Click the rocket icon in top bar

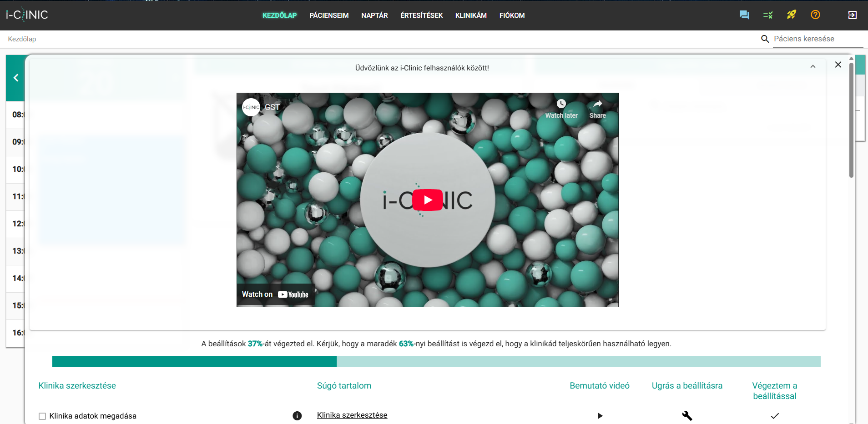pos(792,15)
